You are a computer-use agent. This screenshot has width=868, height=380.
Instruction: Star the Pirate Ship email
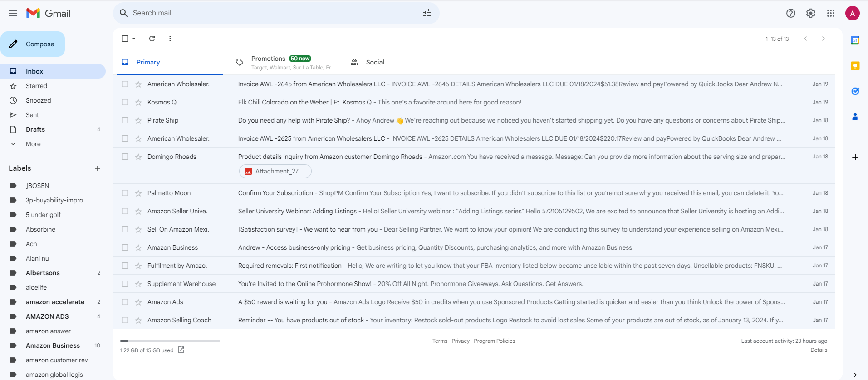(138, 120)
